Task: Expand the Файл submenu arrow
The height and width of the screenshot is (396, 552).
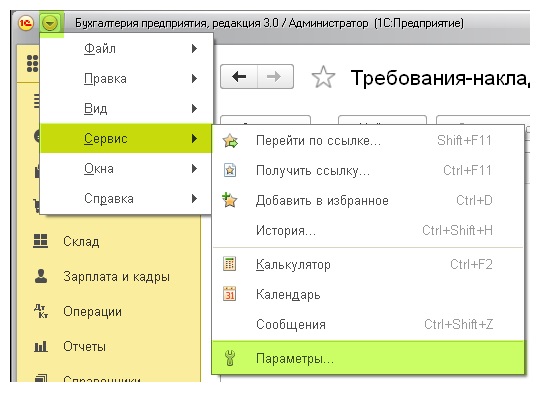Action: click(194, 48)
